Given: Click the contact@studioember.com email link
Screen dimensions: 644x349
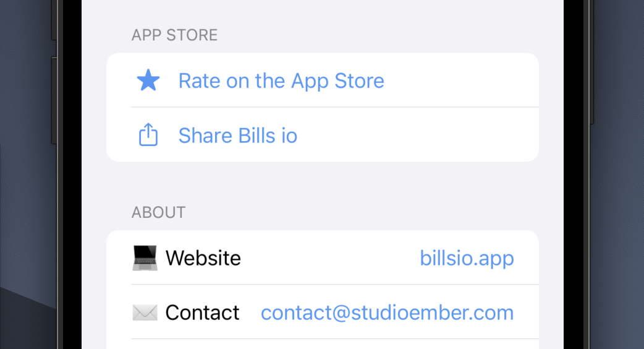Looking at the screenshot, I should point(387,312).
